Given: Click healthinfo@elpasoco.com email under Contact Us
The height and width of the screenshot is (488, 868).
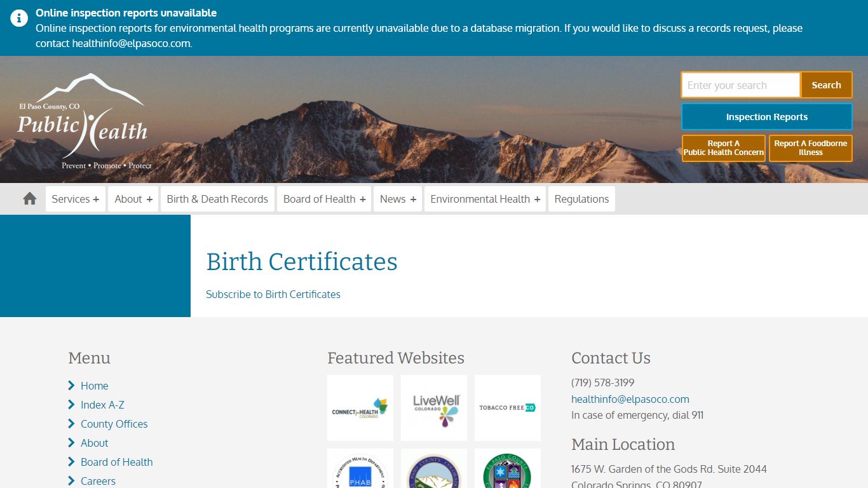Looking at the screenshot, I should 630,399.
